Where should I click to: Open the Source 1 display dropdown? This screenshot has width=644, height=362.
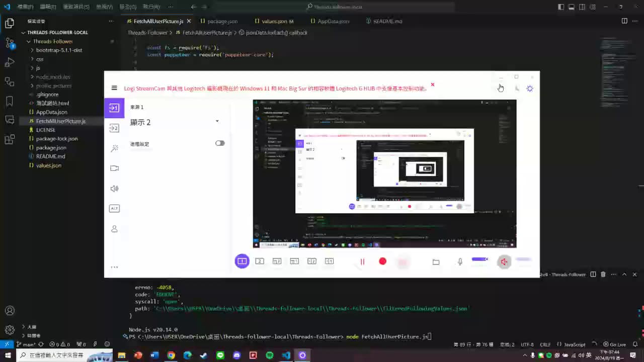point(217,121)
